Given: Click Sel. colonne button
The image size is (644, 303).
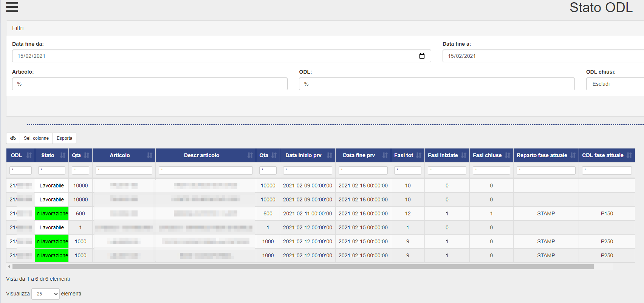Looking at the screenshot, I should (36, 138).
